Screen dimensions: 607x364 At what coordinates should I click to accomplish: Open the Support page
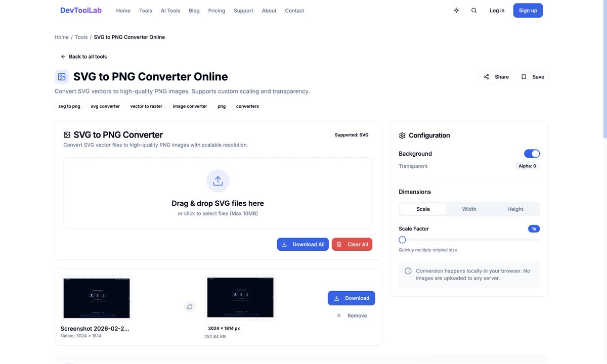coord(243,11)
